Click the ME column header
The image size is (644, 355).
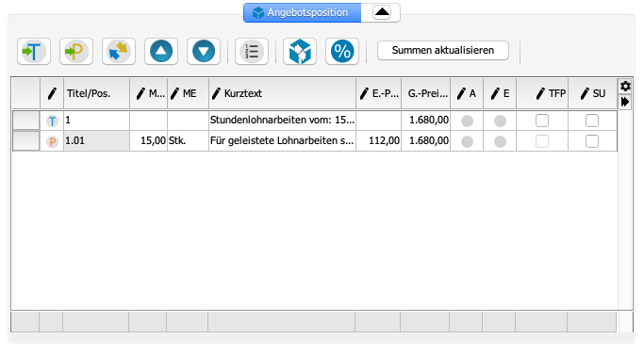[x=188, y=93]
